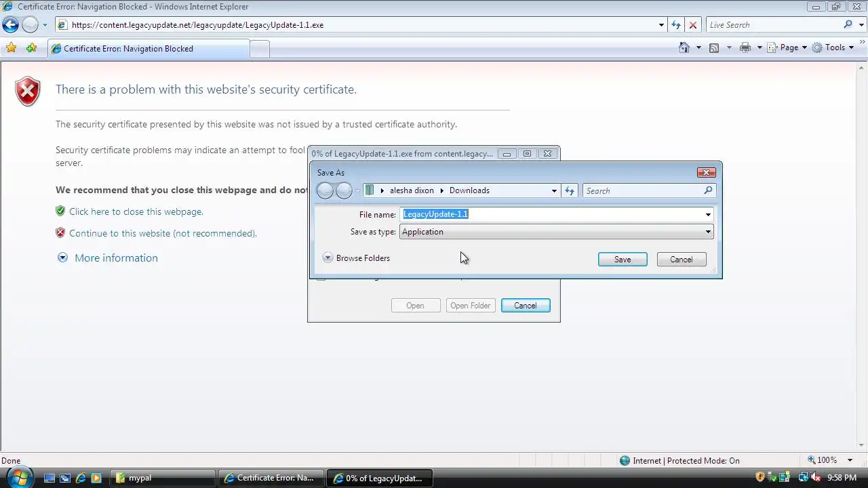Click the Windows Security shield tray icon
This screenshot has width=868, height=488.
[x=760, y=477]
